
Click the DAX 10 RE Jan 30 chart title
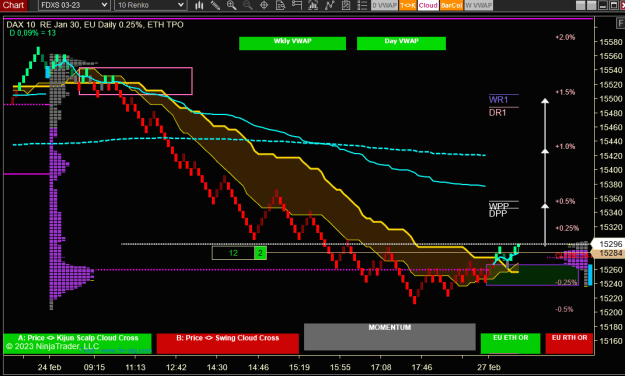pos(95,25)
